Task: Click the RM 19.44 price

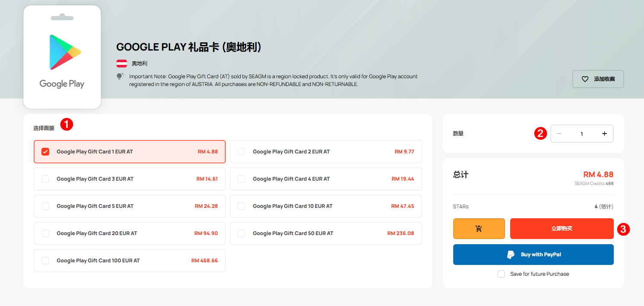Action: (x=403, y=179)
